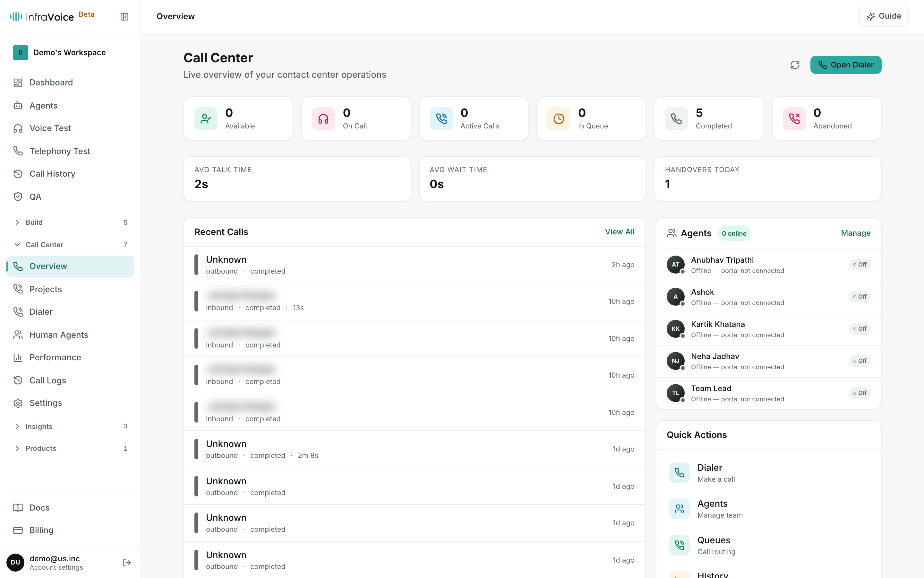Toggle Anubhav Tripathi's Off status
This screenshot has height=578, width=924.
[x=860, y=265]
